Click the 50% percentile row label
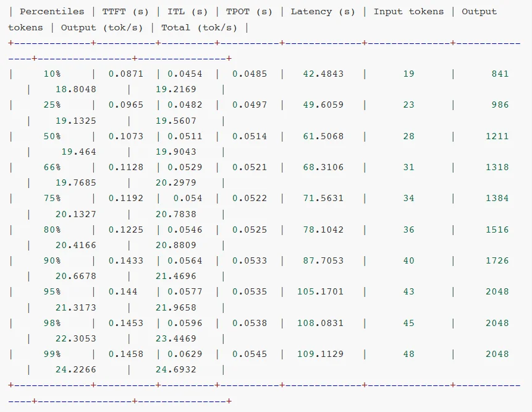Screen dimensions: 532x412 coord(52,136)
